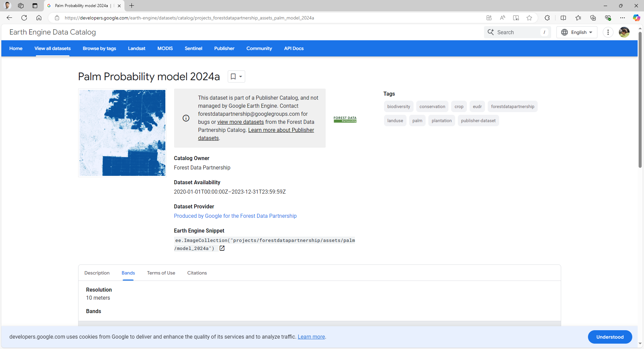Click the browser refresh icon
Image resolution: width=644 pixels, height=349 pixels.
24,18
